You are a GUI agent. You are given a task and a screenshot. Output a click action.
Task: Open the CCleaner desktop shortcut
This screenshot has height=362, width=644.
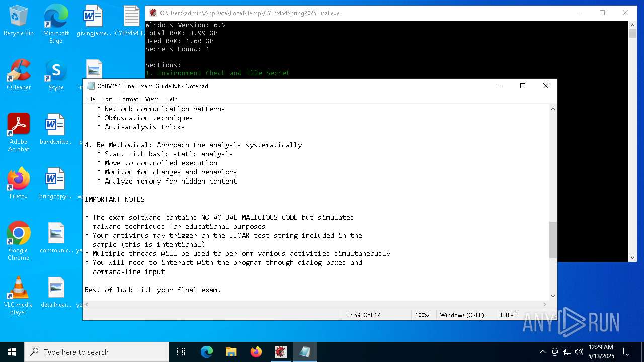19,75
